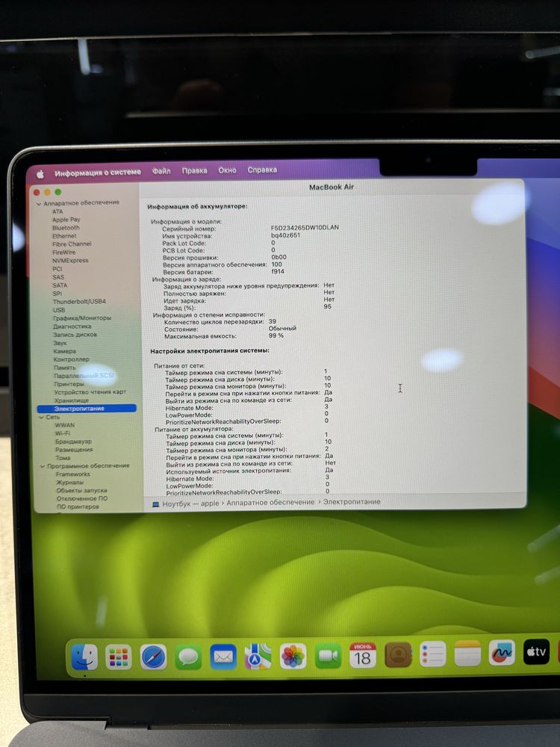The width and height of the screenshot is (560, 747).
Task: Select Графика/Мониторы in the sidebar
Action: (x=82, y=317)
